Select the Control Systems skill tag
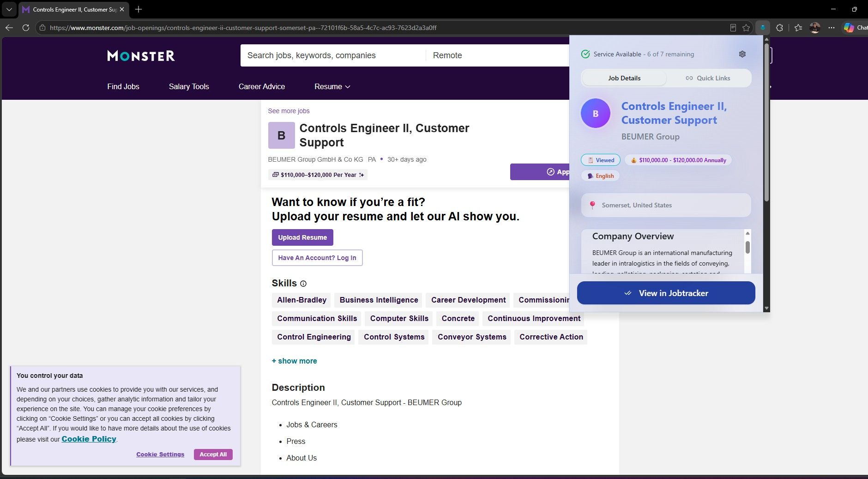Viewport: 868px width, 479px height. tap(394, 337)
